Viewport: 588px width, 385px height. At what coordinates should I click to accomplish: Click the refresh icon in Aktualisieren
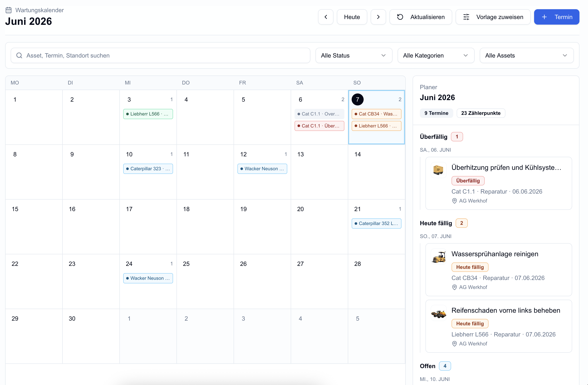400,17
